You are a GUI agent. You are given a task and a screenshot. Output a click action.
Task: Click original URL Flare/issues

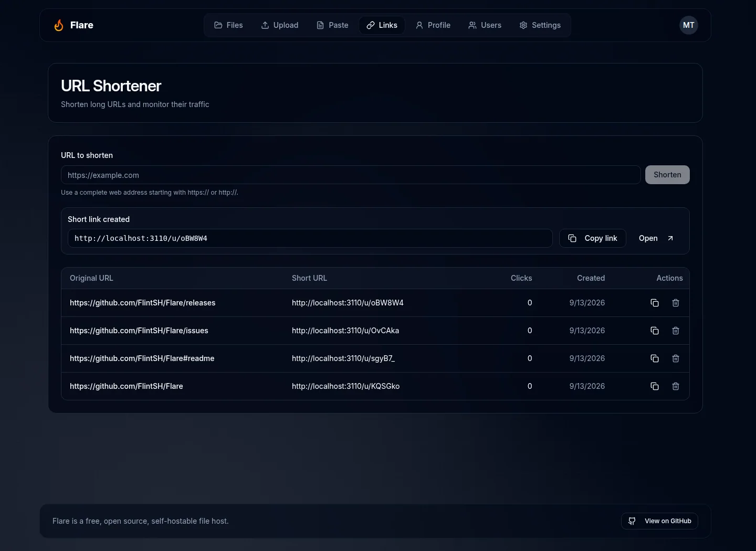click(x=139, y=331)
